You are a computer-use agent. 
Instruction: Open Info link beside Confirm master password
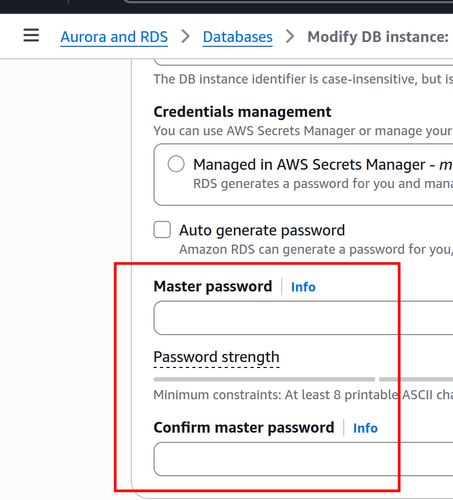pyautogui.click(x=365, y=428)
